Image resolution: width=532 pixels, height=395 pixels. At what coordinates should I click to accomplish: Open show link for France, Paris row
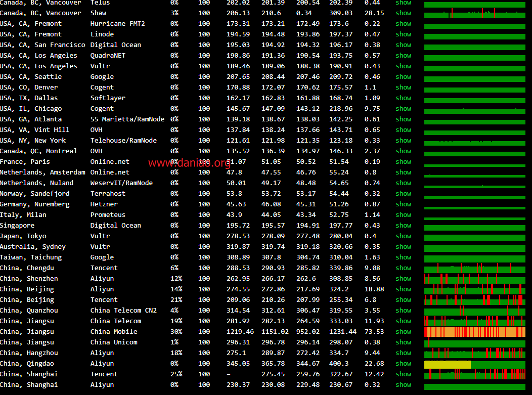[x=403, y=161]
